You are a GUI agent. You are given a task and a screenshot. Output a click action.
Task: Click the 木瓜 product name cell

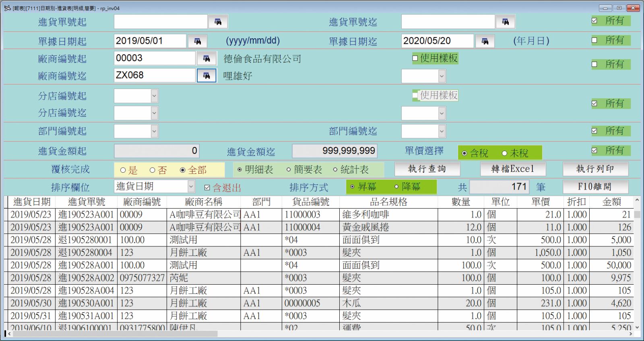point(389,303)
